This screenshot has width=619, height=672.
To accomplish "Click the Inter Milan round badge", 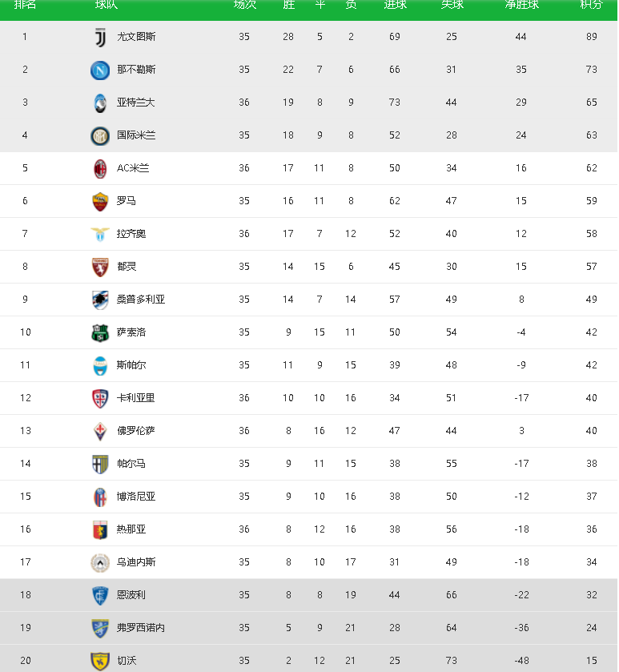I will point(100,136).
